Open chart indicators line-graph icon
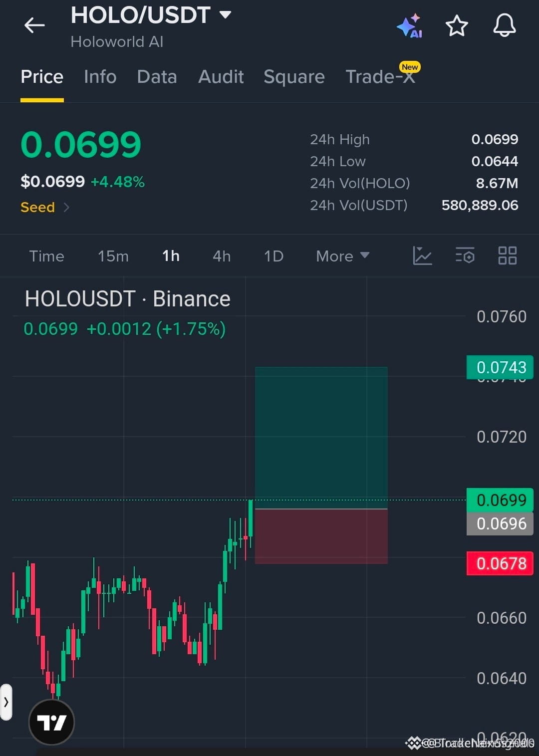539x756 pixels. pos(422,255)
